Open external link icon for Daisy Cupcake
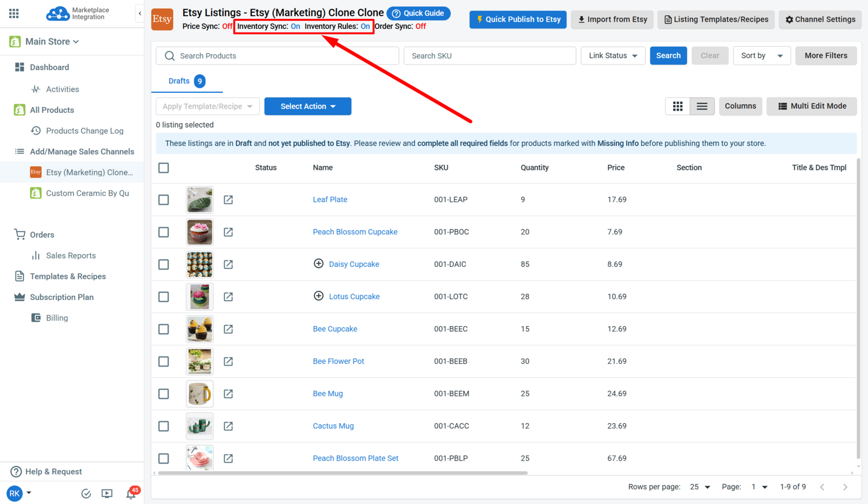Screen dimensions: 868x504 point(228,264)
